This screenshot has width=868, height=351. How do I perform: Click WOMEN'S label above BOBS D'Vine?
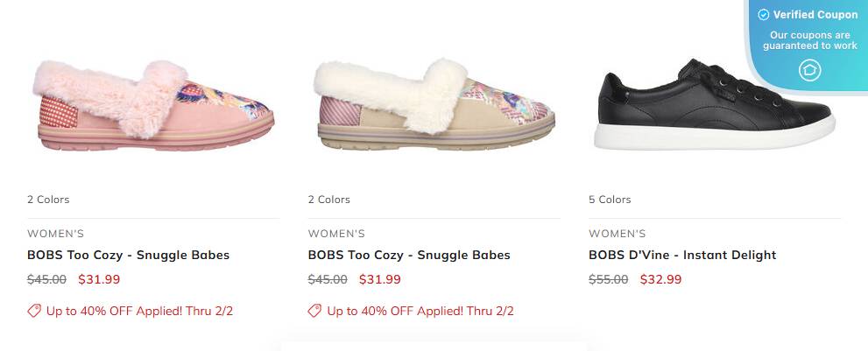tap(617, 234)
